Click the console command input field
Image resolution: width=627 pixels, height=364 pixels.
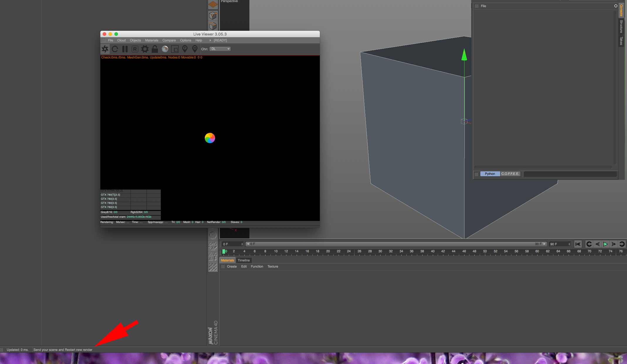click(x=570, y=174)
